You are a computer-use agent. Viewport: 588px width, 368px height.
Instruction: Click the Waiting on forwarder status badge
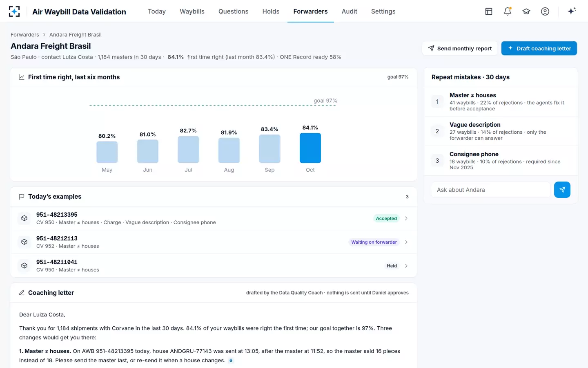point(374,242)
